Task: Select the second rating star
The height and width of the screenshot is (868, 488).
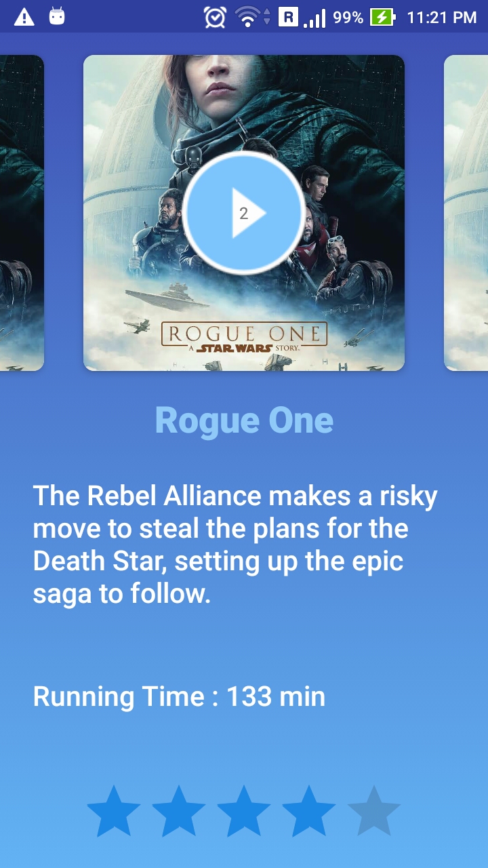Action: point(179,811)
